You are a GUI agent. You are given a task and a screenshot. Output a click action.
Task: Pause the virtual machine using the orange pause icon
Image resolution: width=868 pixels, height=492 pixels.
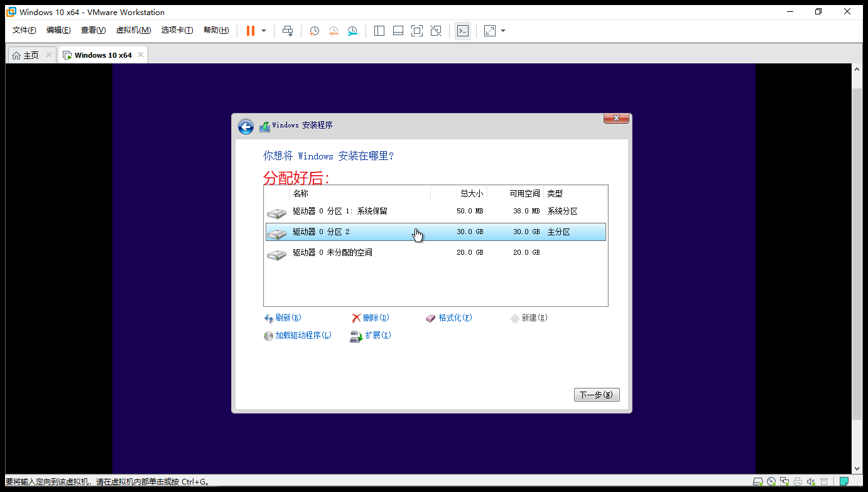click(x=251, y=31)
